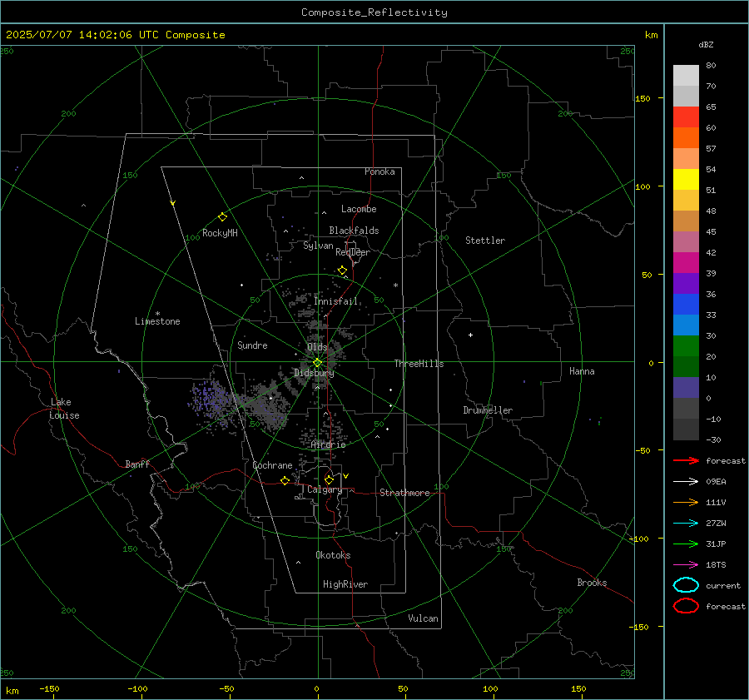Click the yellow diamond marker above RockyMH
Image resolution: width=749 pixels, height=700 pixels.
coord(222,217)
